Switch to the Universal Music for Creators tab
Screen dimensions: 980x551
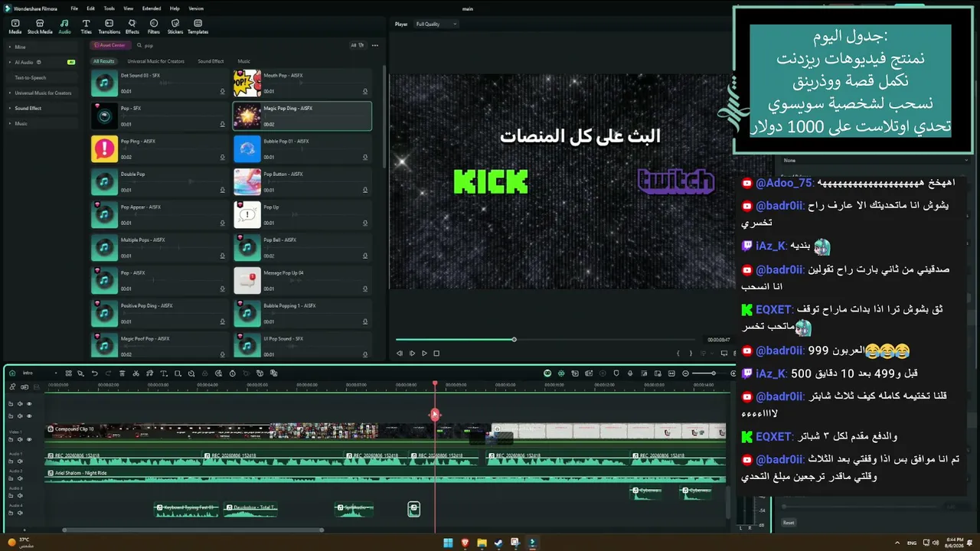[155, 61]
